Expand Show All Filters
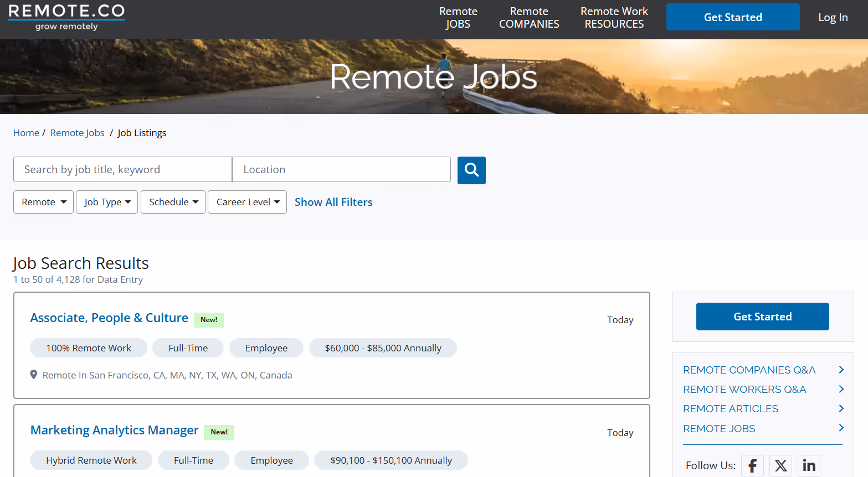Screen dimensions: 868x477 pos(333,202)
